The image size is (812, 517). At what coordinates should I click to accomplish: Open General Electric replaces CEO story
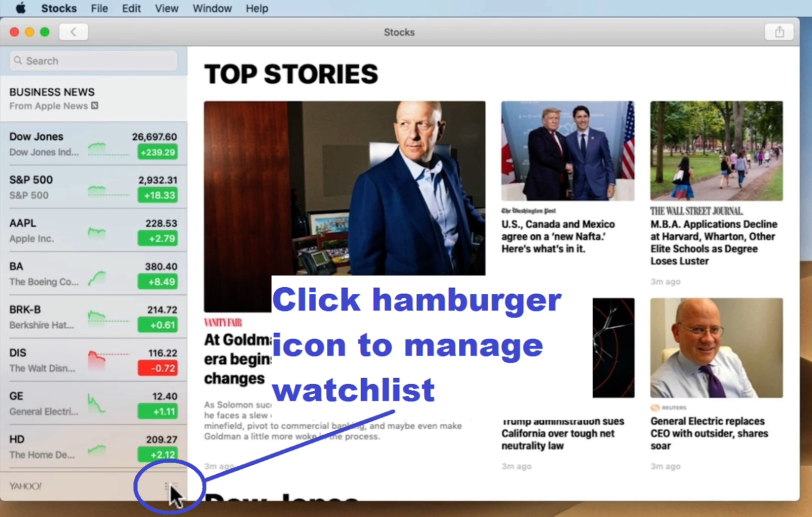pos(709,433)
